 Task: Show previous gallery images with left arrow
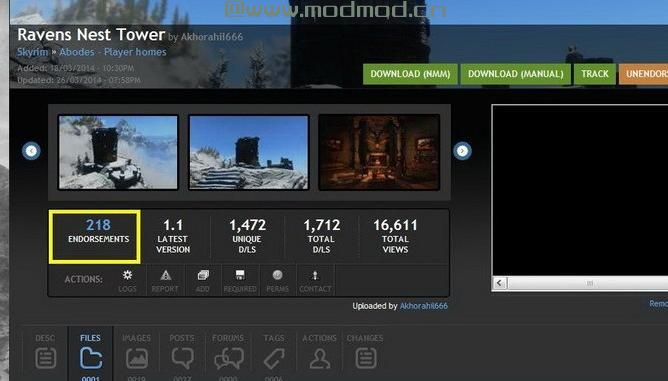tap(31, 151)
